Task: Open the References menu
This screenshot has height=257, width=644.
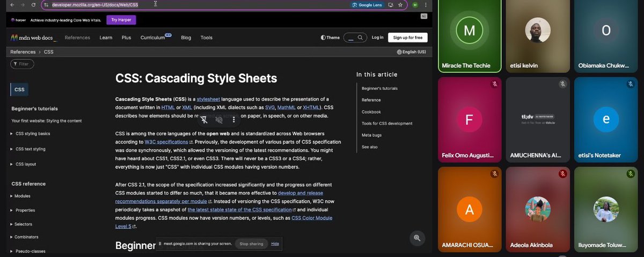Action: [x=77, y=38]
